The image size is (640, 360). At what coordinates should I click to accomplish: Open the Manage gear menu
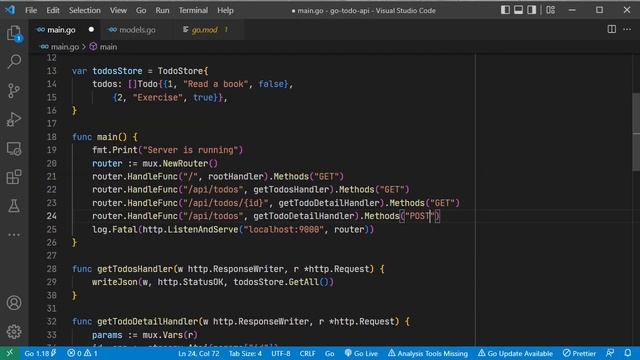[14, 331]
